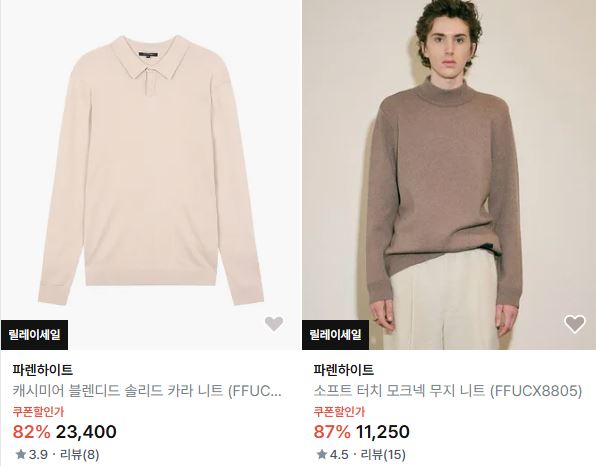Open 파렌하이트 brand link on right product
596x466 pixels.
[344, 370]
